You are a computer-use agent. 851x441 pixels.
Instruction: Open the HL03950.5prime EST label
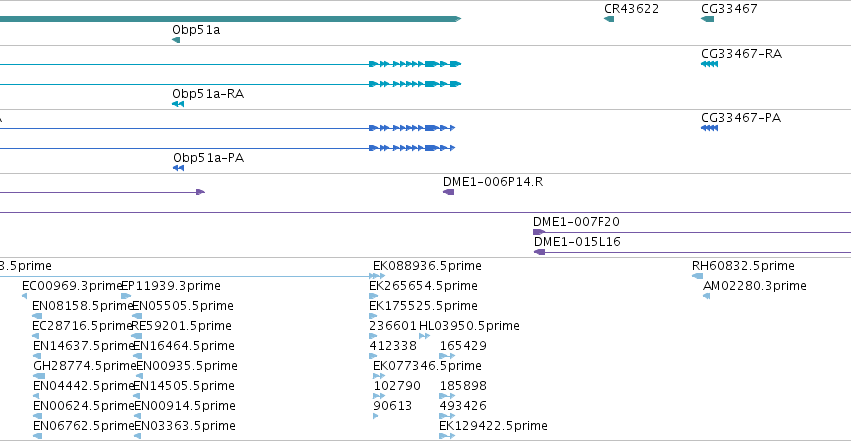[469, 326]
